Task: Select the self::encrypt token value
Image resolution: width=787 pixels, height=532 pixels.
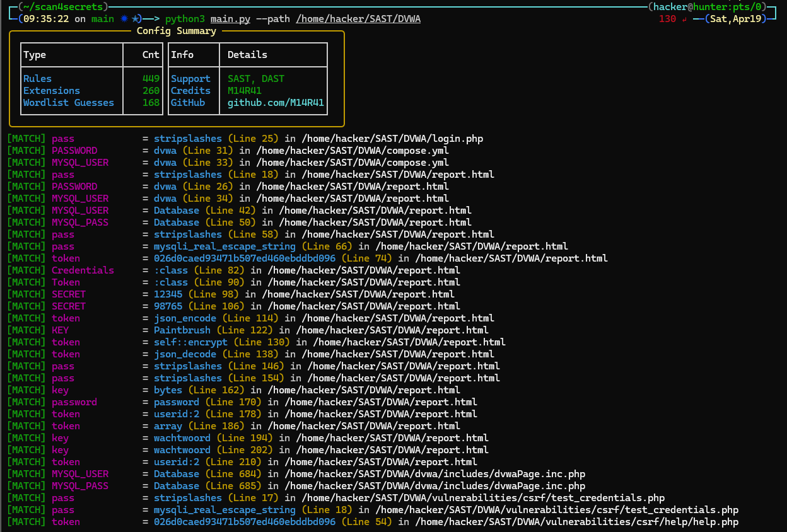Action: click(x=190, y=342)
